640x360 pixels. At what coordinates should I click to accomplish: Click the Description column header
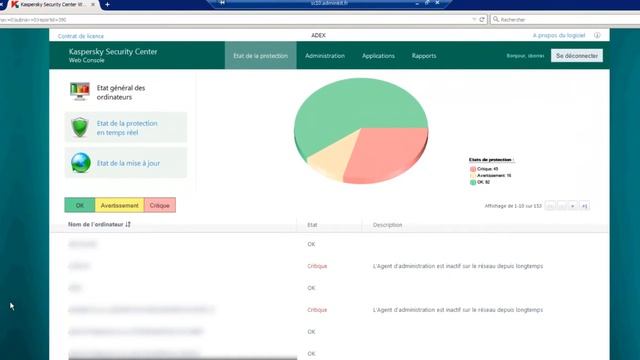coord(387,225)
